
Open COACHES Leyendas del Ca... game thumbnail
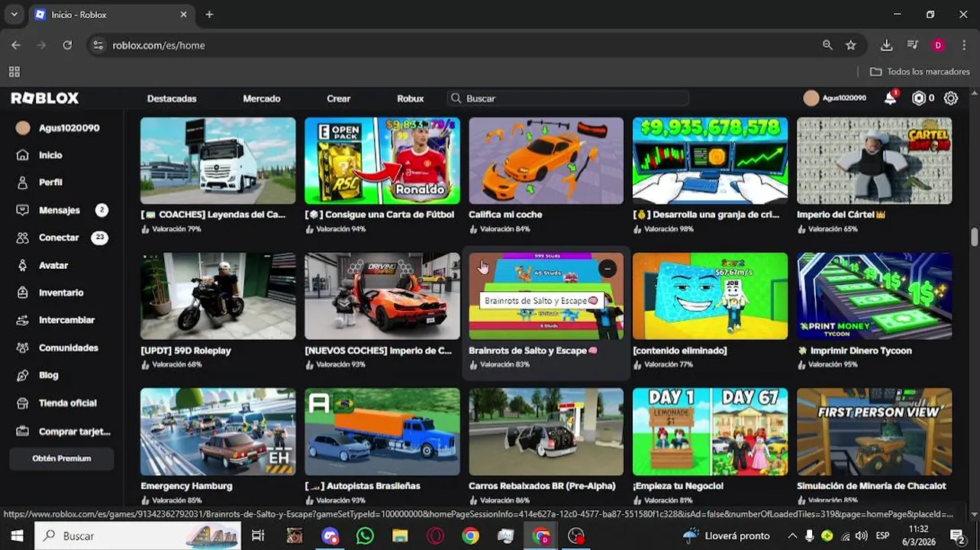point(218,160)
